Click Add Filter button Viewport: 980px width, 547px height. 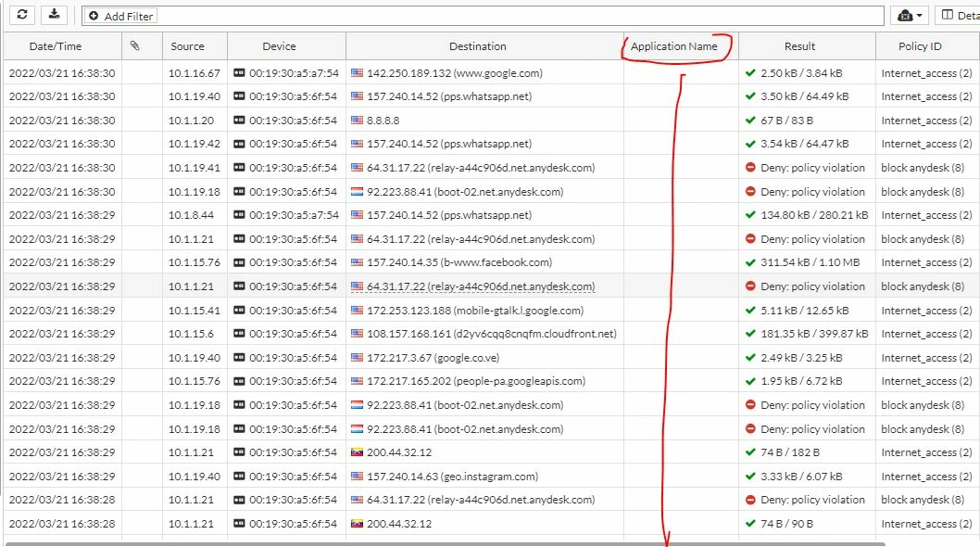pyautogui.click(x=120, y=16)
